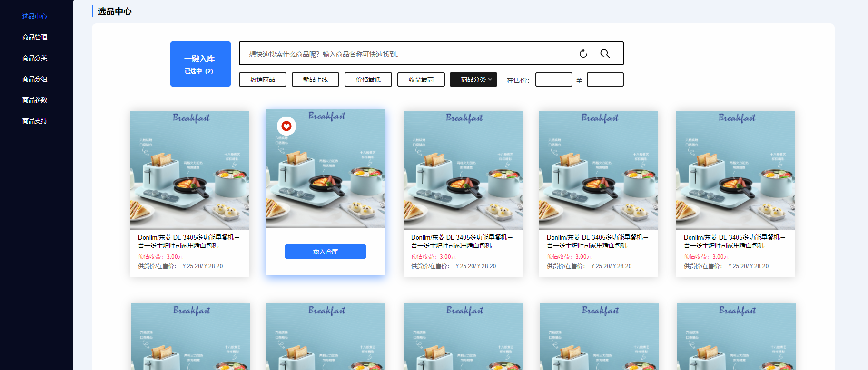Click the 一键入库 button
Image resolution: width=868 pixels, height=370 pixels.
pos(200,64)
